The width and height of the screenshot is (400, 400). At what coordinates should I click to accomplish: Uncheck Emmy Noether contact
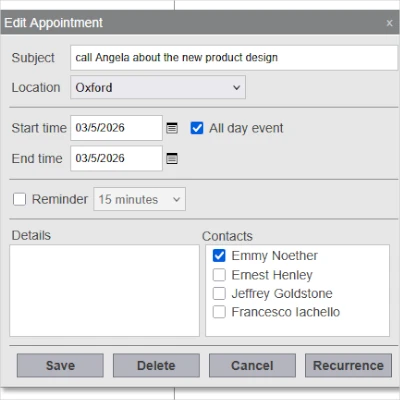pyautogui.click(x=219, y=256)
